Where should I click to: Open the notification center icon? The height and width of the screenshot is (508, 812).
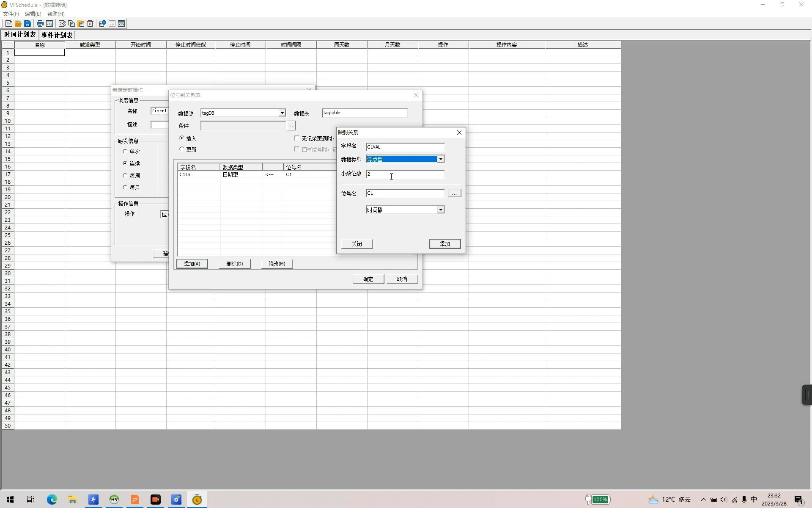[x=799, y=500]
